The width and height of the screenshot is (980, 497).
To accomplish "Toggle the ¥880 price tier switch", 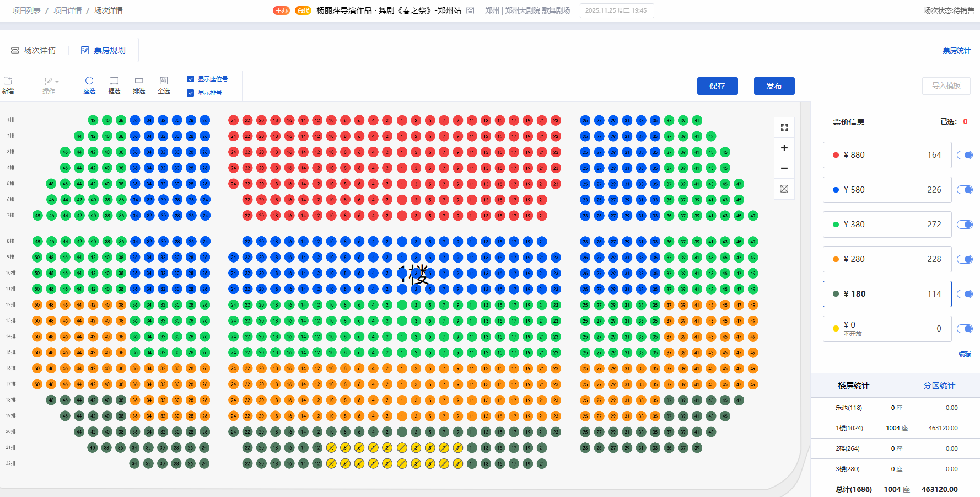I will (965, 155).
